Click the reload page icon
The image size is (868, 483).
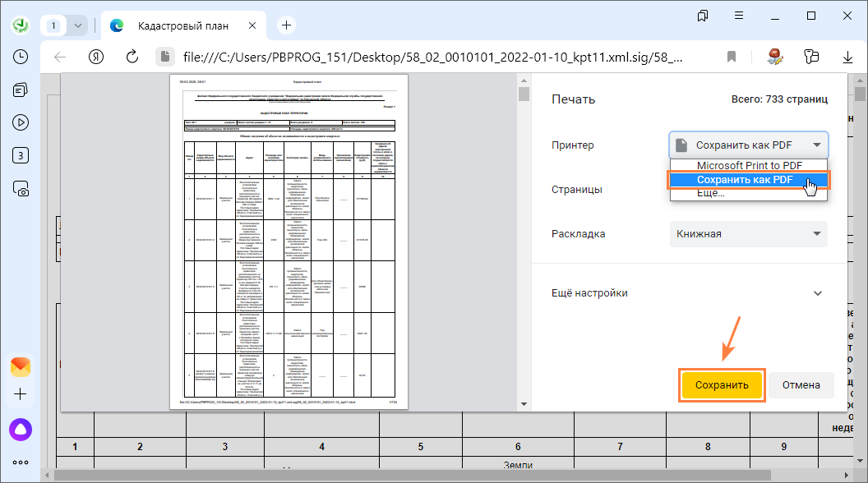click(132, 57)
